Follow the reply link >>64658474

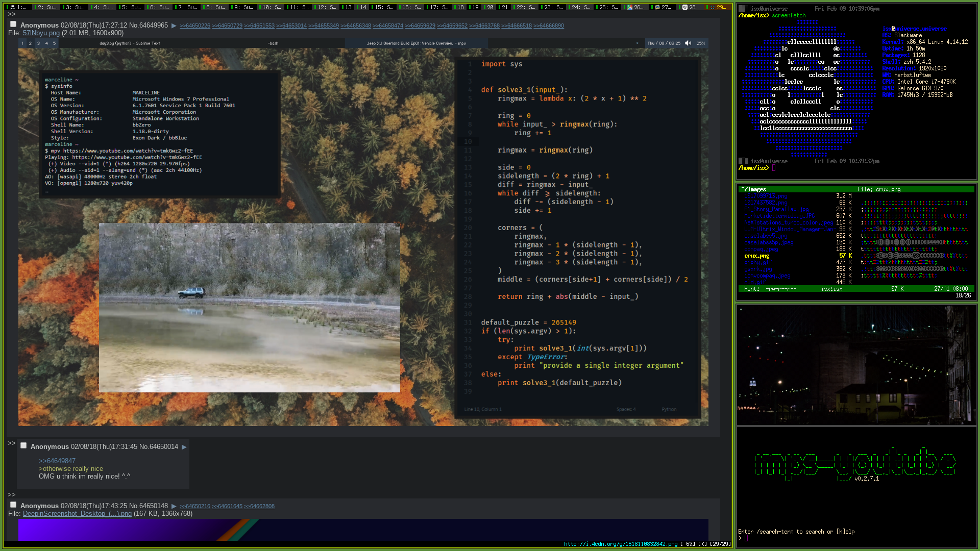point(388,26)
